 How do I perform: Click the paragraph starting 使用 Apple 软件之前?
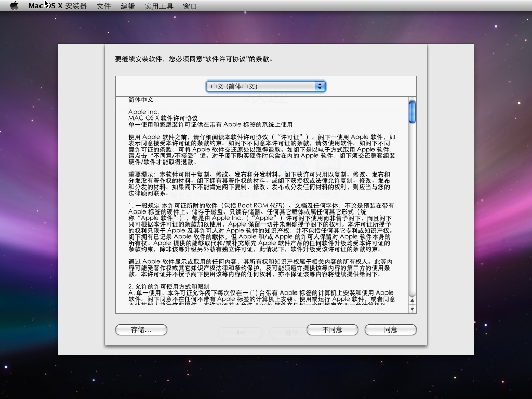pyautogui.click(x=262, y=149)
